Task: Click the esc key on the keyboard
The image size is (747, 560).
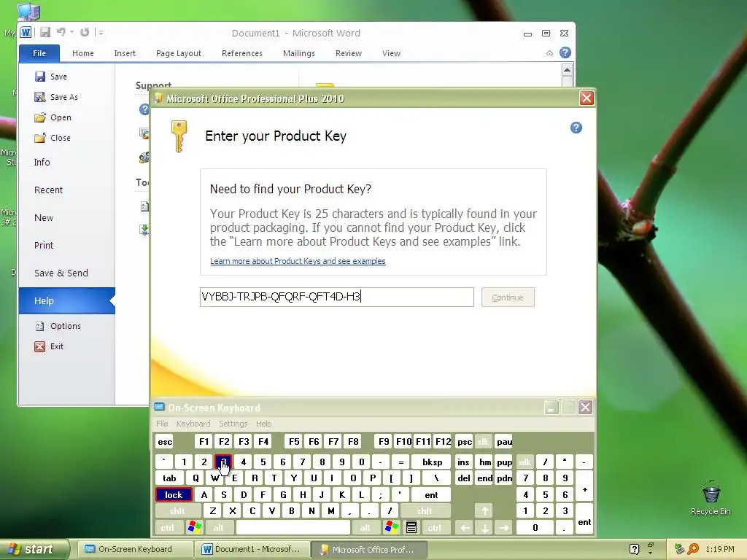Action: 165,442
